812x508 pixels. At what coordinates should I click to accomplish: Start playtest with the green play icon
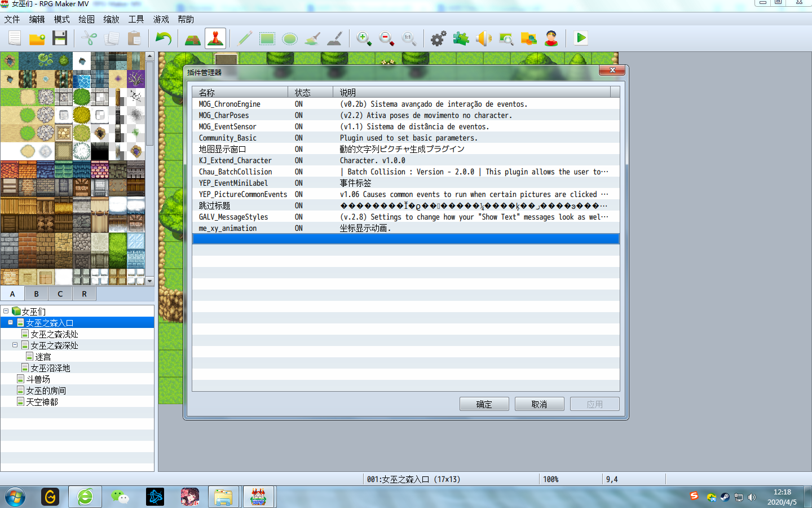[581, 38]
